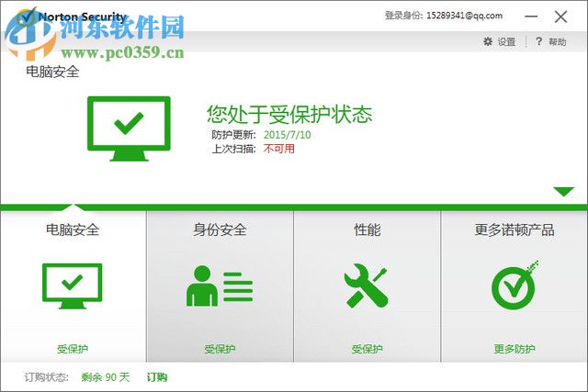The width and height of the screenshot is (588, 392).
Task: Expand details with the green down arrow
Action: point(563,192)
